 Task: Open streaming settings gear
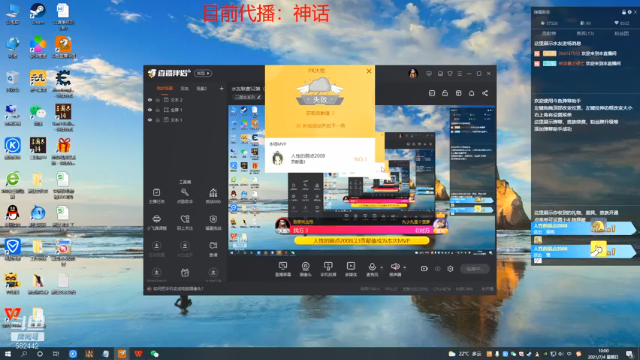pos(450,269)
